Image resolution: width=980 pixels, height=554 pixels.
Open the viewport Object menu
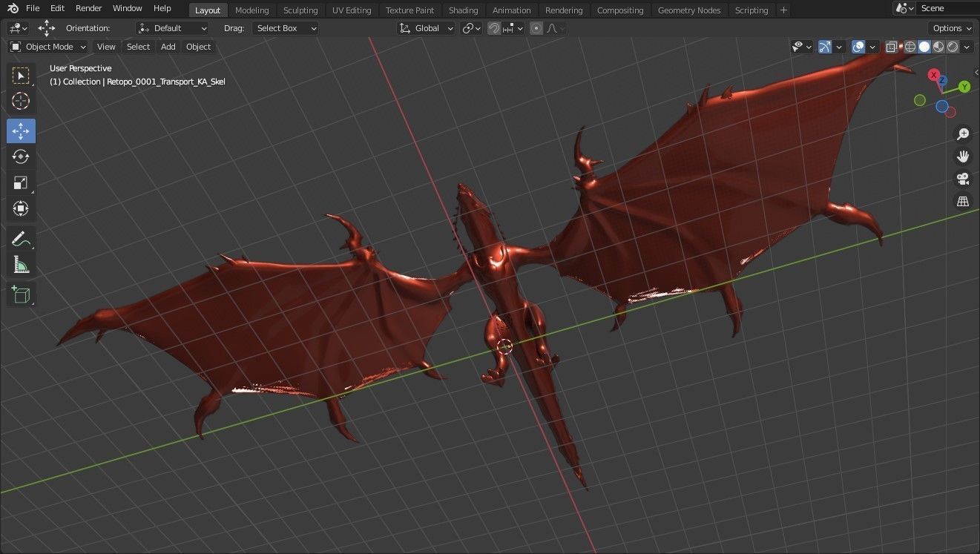pos(198,47)
